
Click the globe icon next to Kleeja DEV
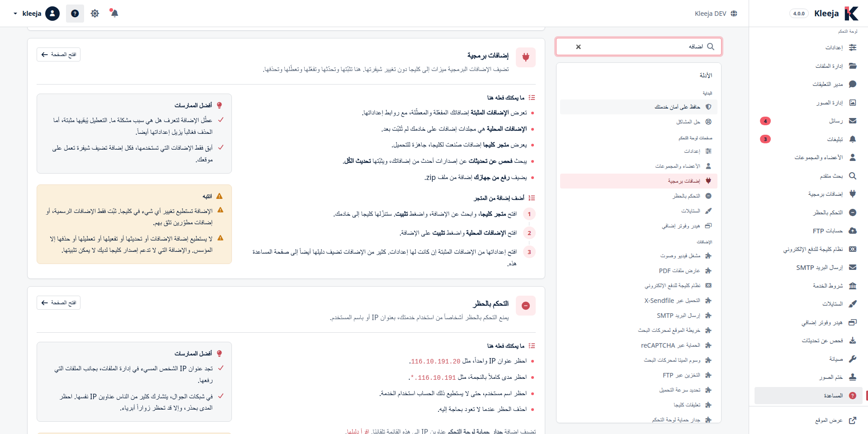(x=734, y=14)
